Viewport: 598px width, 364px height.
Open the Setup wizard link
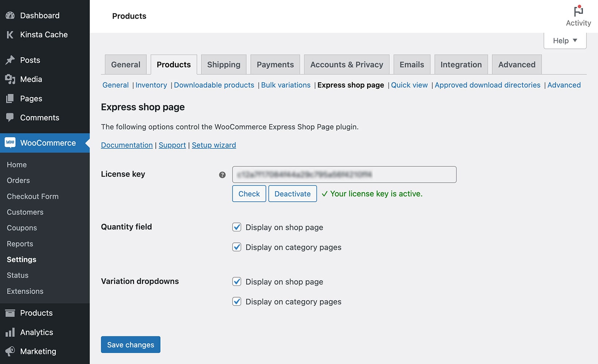(214, 145)
